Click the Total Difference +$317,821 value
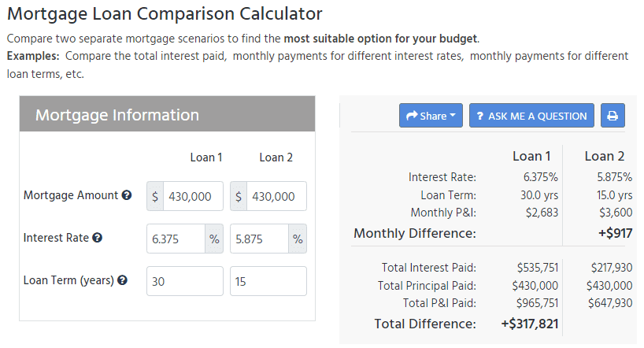This screenshot has width=644, height=348. tap(529, 324)
